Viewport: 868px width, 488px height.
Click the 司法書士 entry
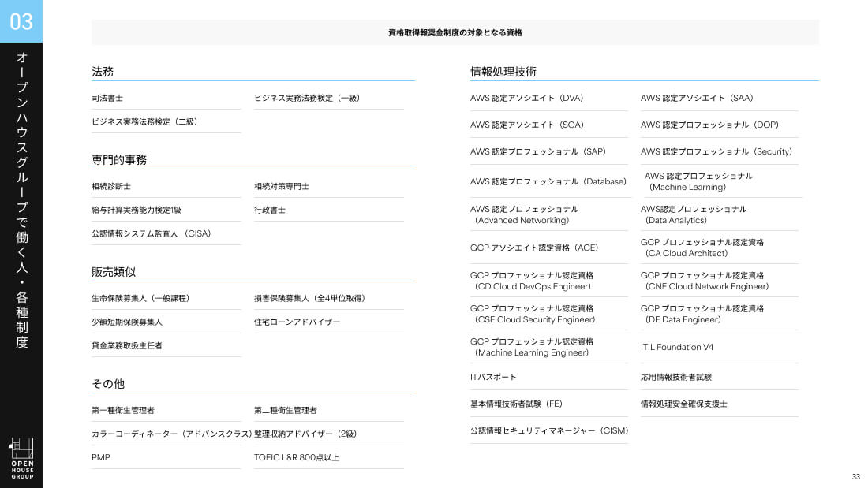point(107,98)
